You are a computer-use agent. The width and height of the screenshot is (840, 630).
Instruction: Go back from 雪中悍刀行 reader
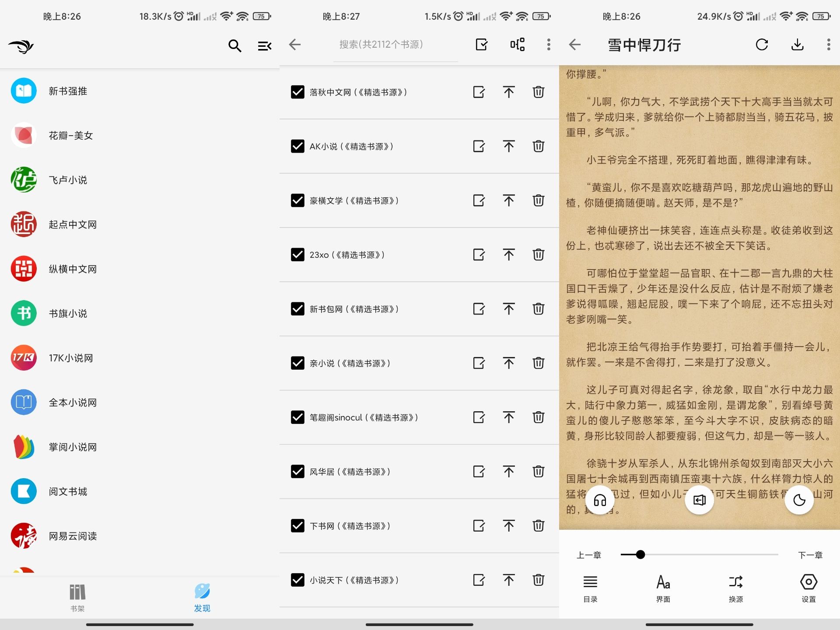click(575, 45)
